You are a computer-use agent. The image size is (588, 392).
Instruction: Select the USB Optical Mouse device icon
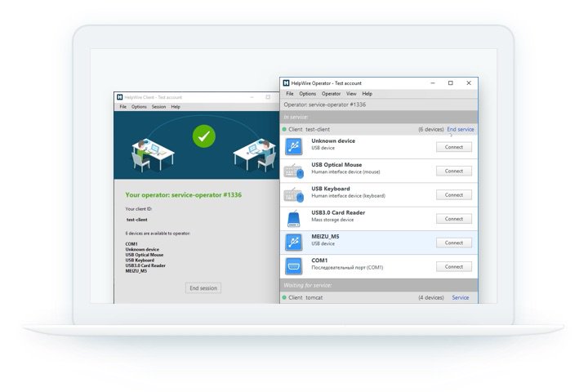click(294, 171)
